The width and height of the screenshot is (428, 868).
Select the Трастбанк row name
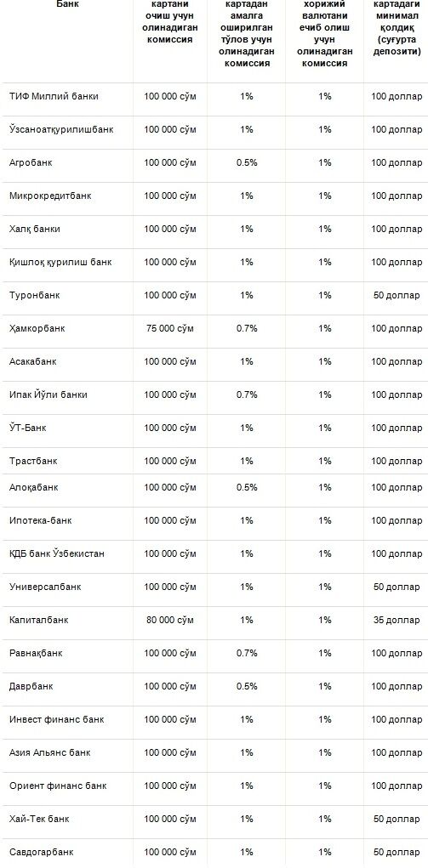tap(33, 462)
